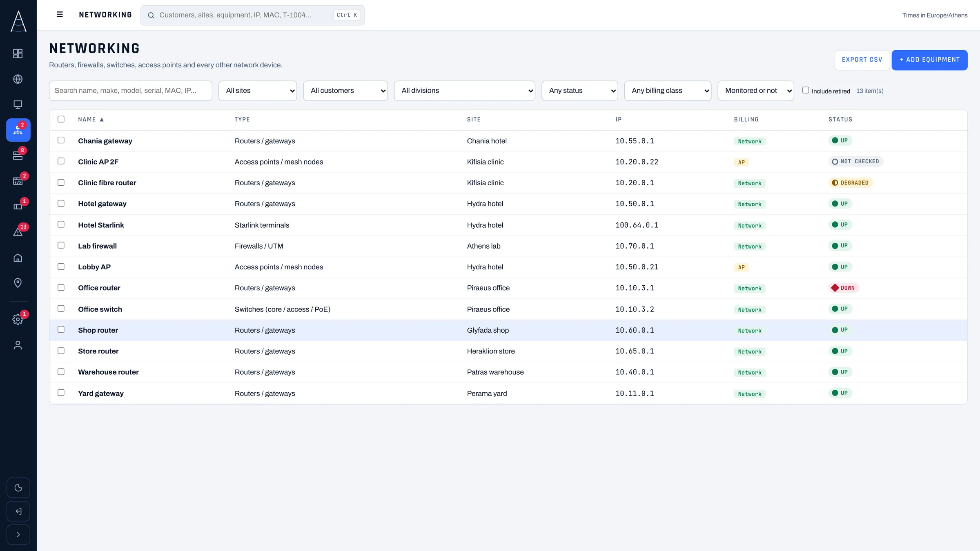The height and width of the screenshot is (551, 980).
Task: Open the house icon in sidebar
Action: 18,258
